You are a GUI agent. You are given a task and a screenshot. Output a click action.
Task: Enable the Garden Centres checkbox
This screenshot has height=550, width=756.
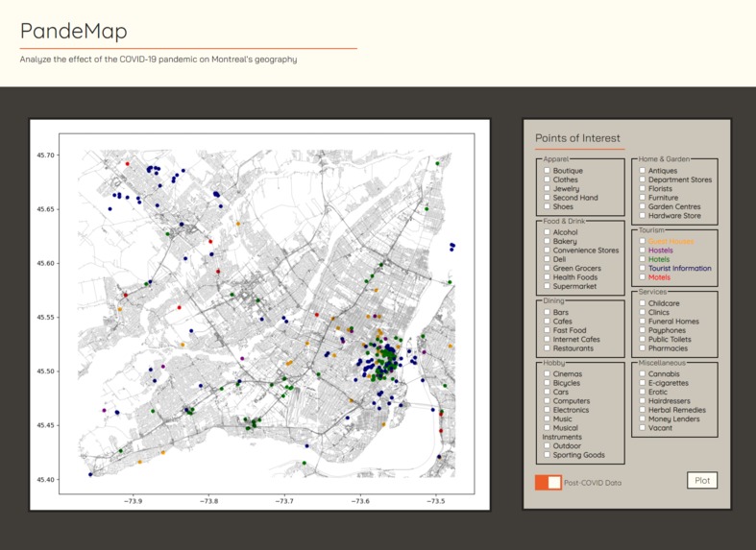[x=643, y=206]
